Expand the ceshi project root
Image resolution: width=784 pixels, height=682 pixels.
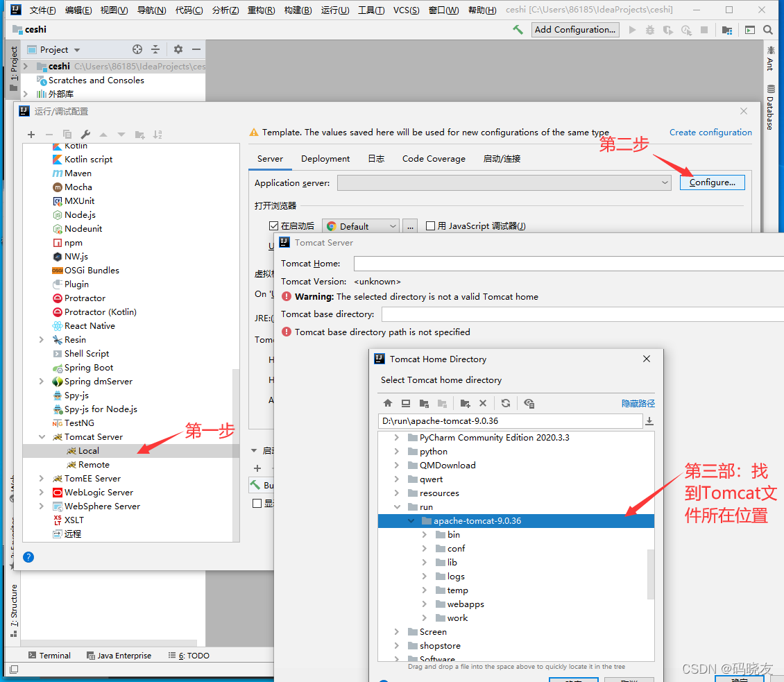click(26, 66)
